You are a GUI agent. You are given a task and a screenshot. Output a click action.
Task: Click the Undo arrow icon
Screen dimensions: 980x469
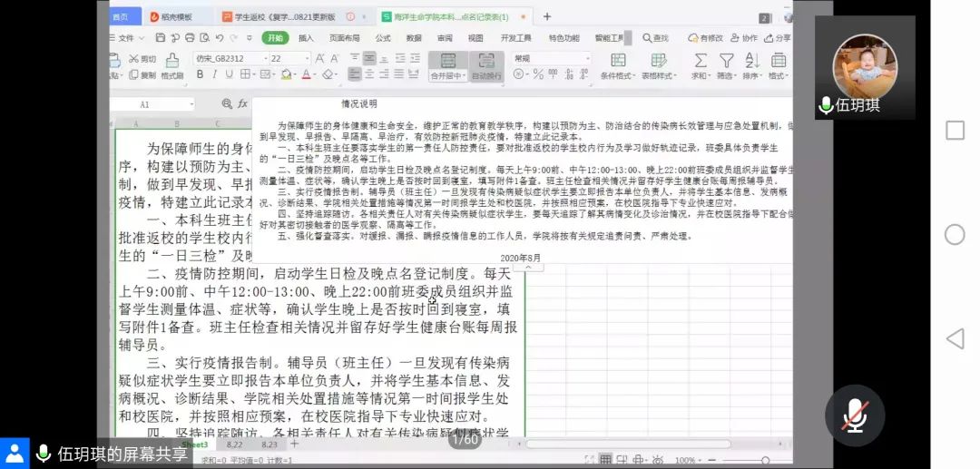coord(220,38)
